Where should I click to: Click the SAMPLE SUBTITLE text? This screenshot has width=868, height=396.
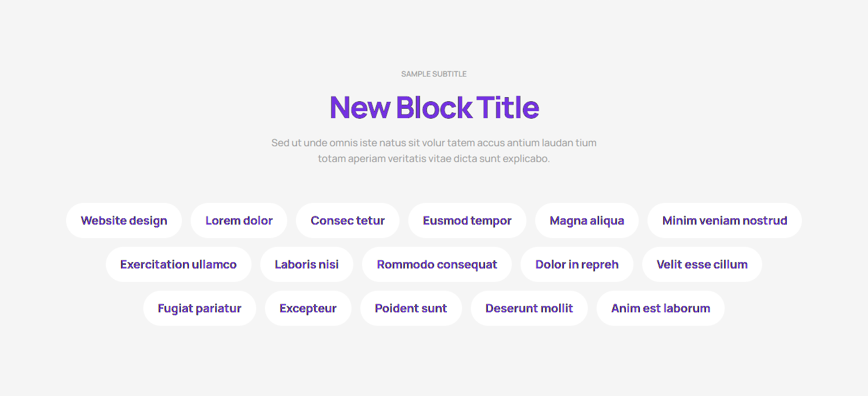(434, 74)
